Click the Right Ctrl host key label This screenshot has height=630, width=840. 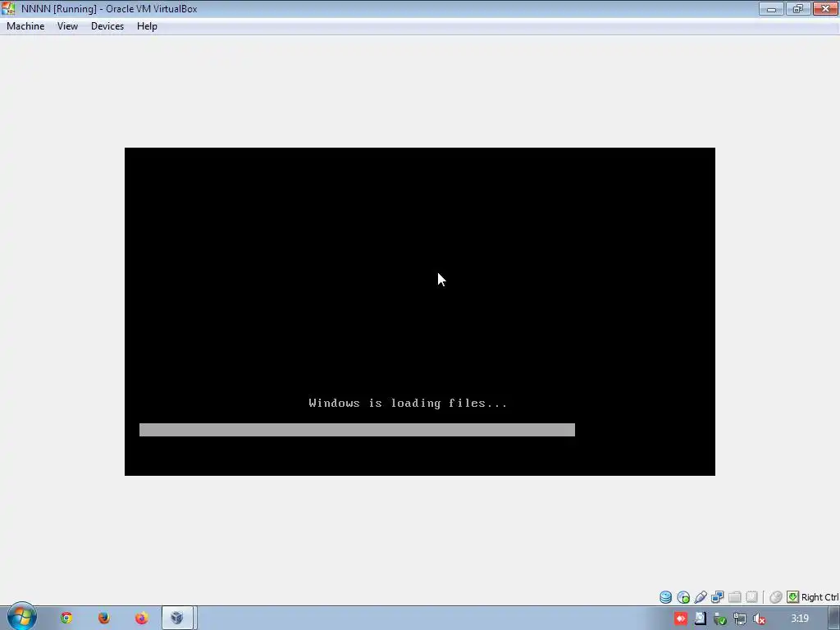pos(819,597)
